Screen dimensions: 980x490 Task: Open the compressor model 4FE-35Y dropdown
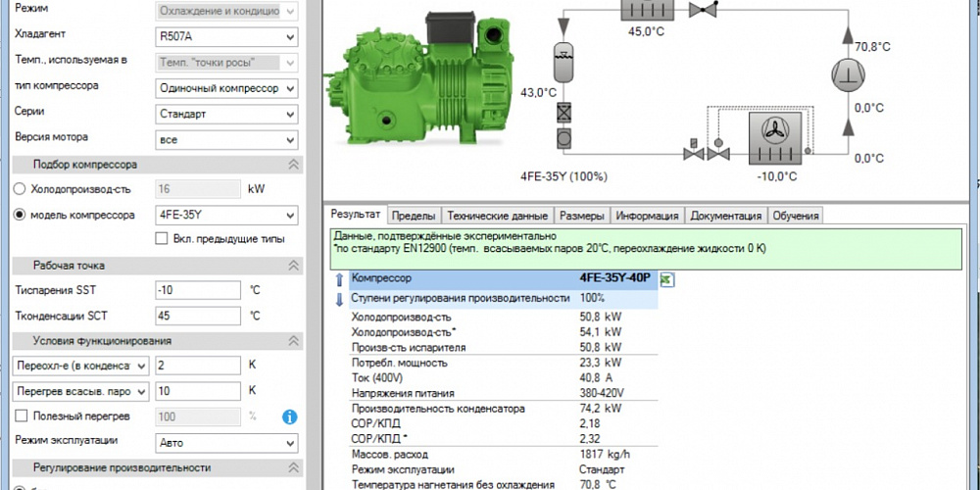coord(226,216)
